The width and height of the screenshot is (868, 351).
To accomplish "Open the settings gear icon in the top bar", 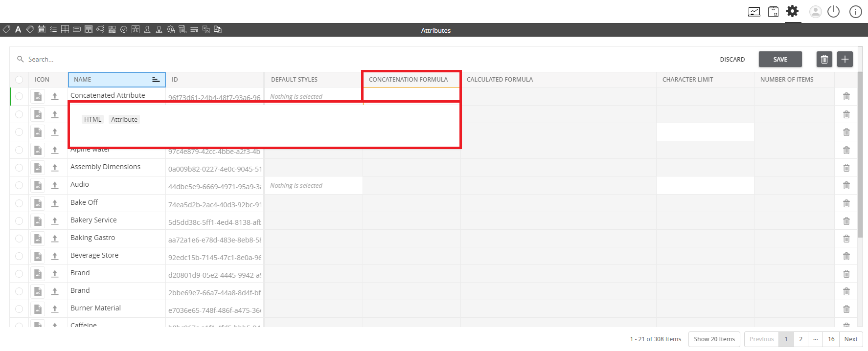I will point(793,11).
